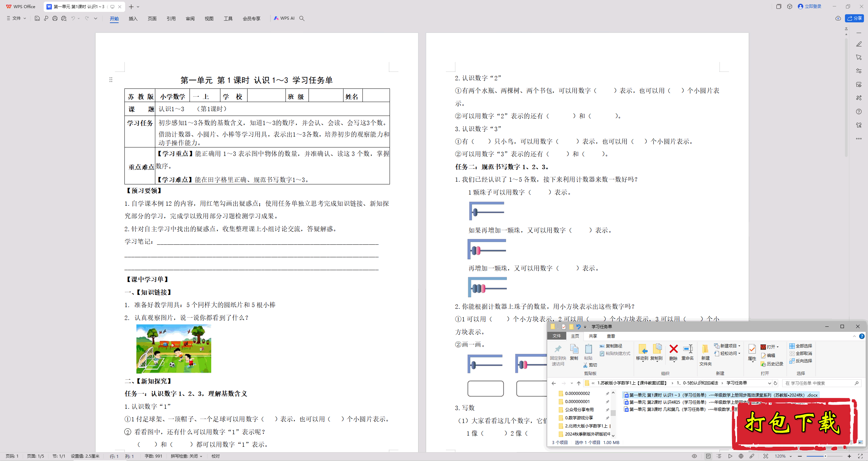Click the Explorer refresh icon by address bar
Image resolution: width=868 pixels, height=461 pixels.
click(775, 383)
